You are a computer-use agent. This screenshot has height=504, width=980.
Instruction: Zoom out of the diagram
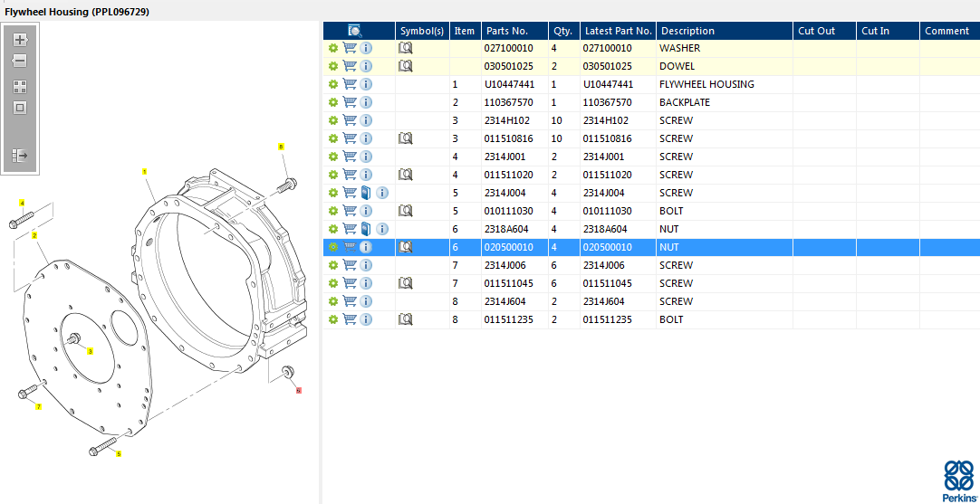tap(20, 62)
